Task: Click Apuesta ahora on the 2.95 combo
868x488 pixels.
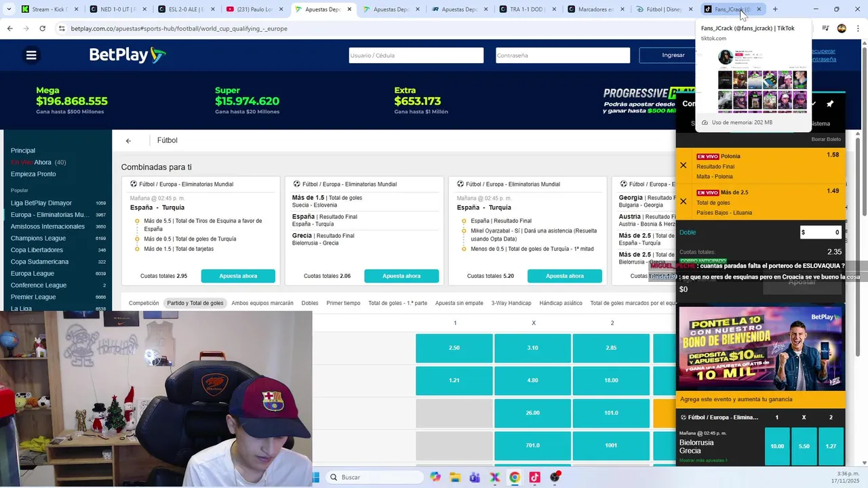Action: pos(238,276)
